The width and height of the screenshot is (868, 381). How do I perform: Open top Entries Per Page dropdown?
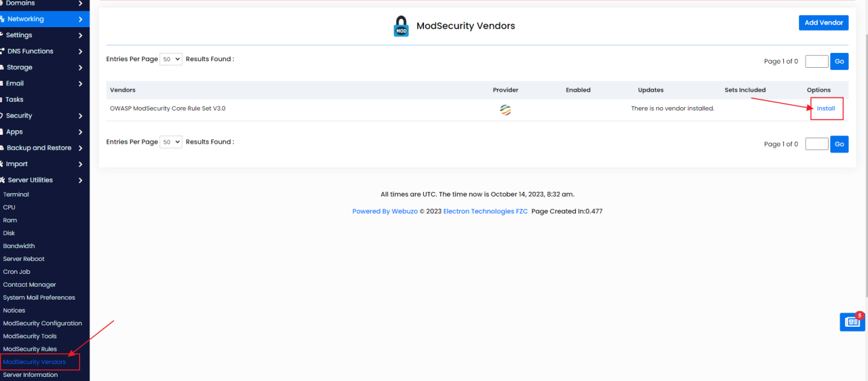(171, 59)
